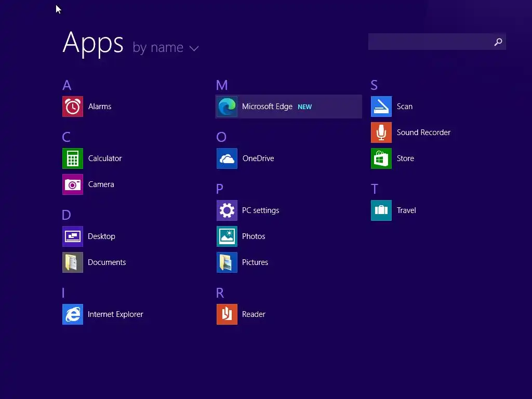
Task: Click the 'OneDrive' label text
Action: (x=258, y=158)
